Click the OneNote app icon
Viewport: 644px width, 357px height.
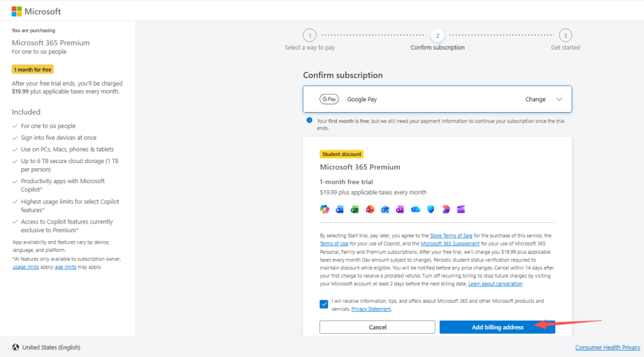coord(400,209)
